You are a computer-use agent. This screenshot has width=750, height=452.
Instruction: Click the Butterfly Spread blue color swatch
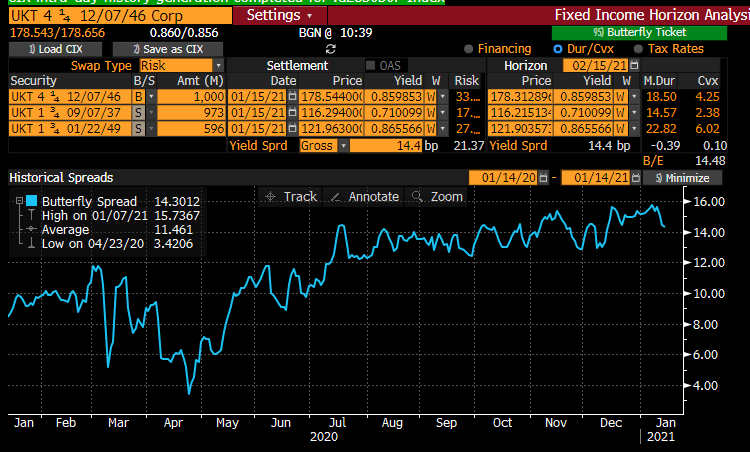pyautogui.click(x=32, y=200)
